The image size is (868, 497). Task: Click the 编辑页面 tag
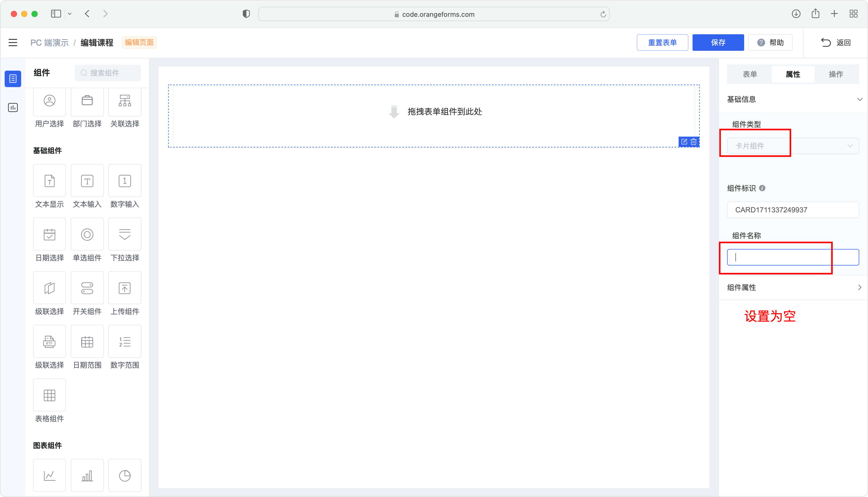tap(139, 43)
